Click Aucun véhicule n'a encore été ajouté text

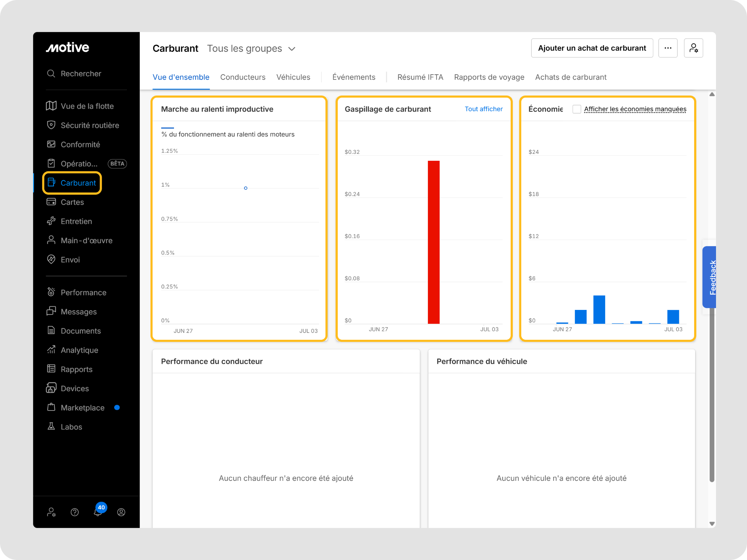pyautogui.click(x=561, y=478)
